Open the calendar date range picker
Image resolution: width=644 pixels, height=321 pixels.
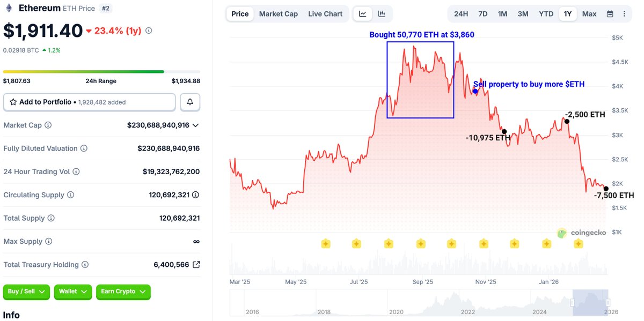tap(610, 14)
